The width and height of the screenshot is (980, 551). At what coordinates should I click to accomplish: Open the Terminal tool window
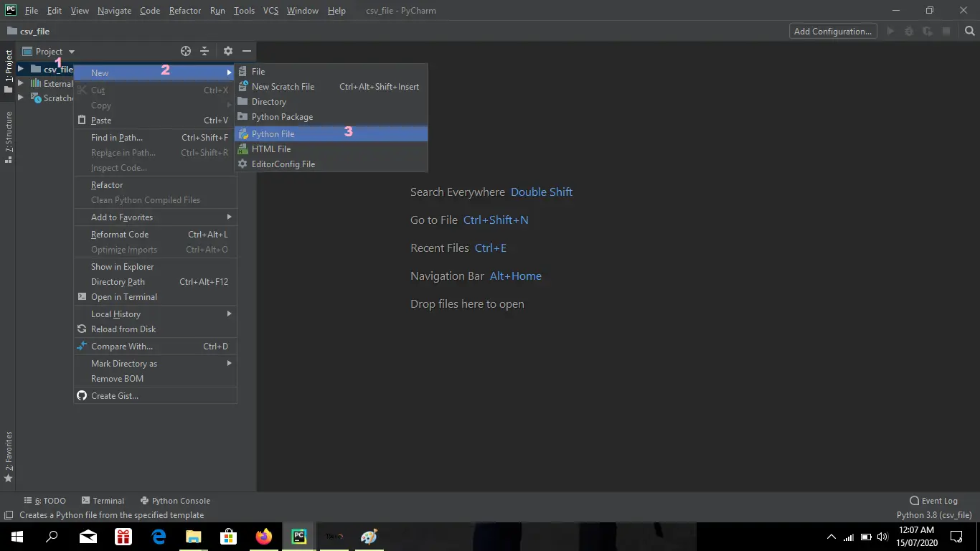pos(103,500)
